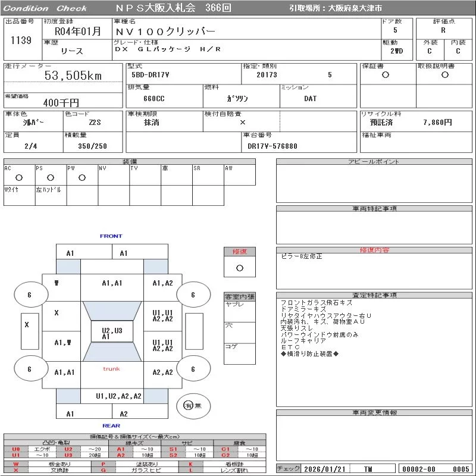Select load capacity '350/250'
The width and height of the screenshot is (476, 476).
click(93, 146)
